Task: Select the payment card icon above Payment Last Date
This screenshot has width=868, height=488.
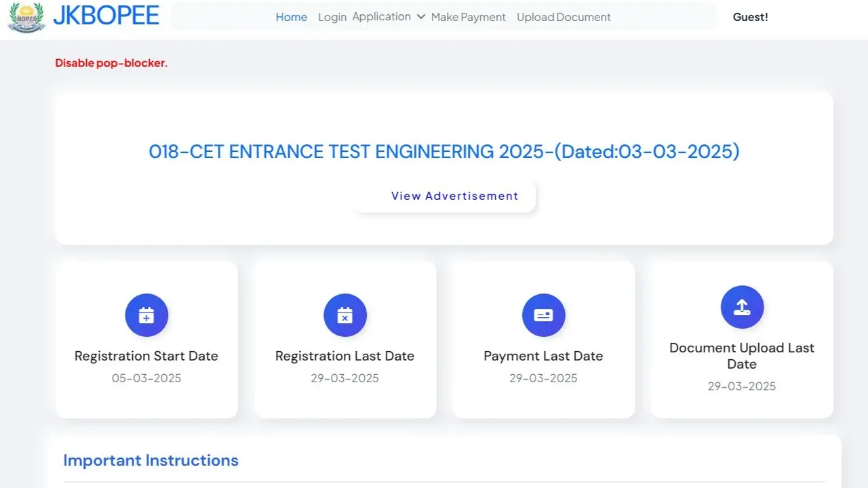Action: coord(543,314)
